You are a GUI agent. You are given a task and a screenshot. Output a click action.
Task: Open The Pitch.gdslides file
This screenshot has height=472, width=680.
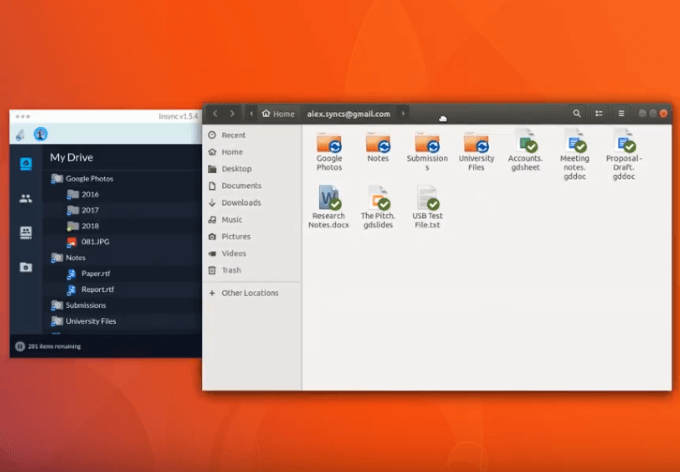click(x=378, y=198)
